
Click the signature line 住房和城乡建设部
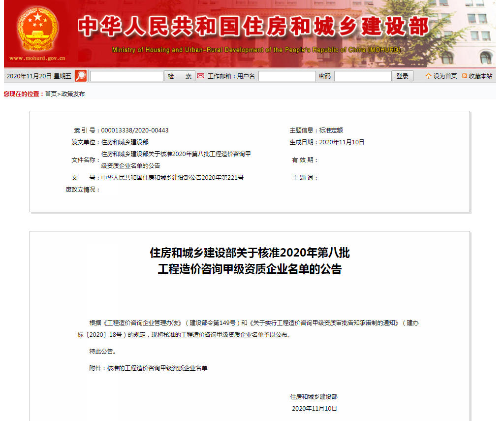tap(314, 396)
